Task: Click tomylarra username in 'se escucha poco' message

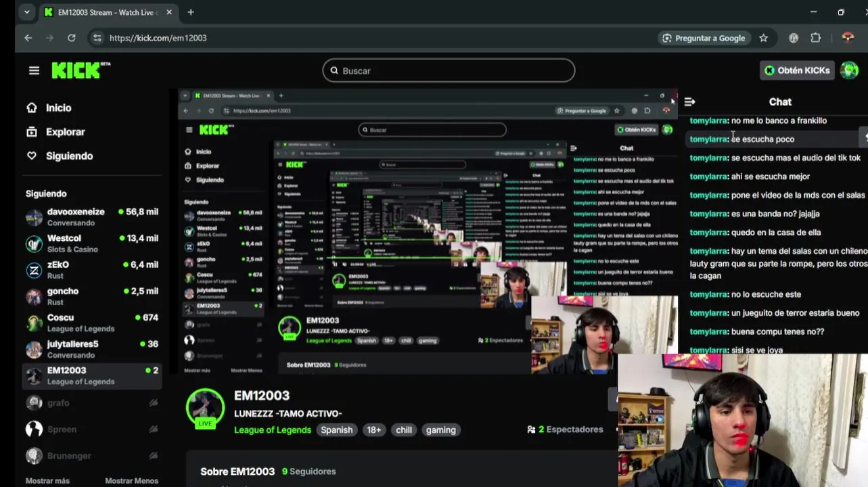Action: [708, 139]
